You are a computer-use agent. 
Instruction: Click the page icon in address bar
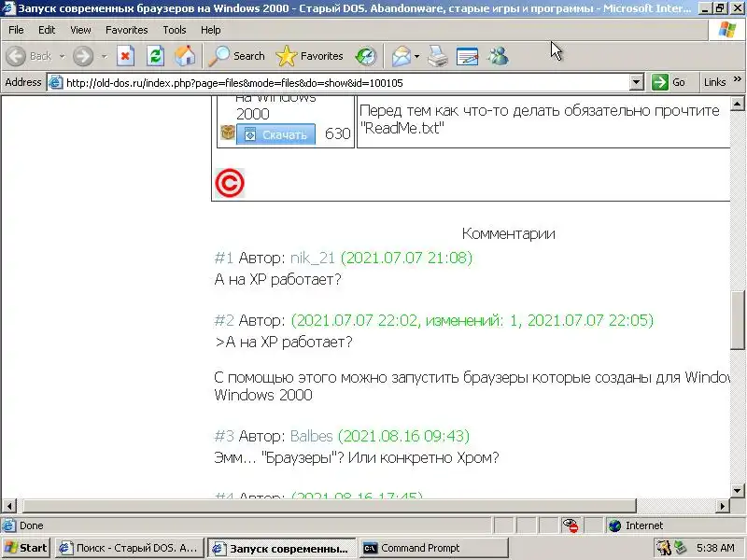[56, 83]
